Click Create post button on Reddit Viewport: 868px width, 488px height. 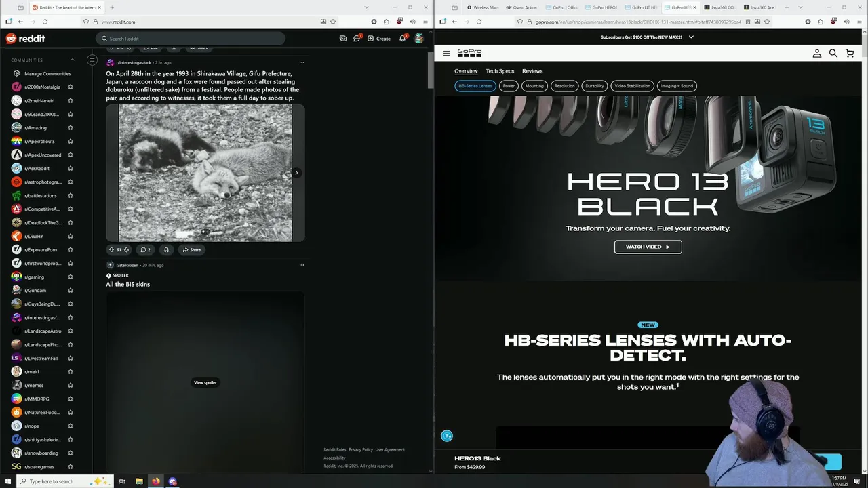379,38
